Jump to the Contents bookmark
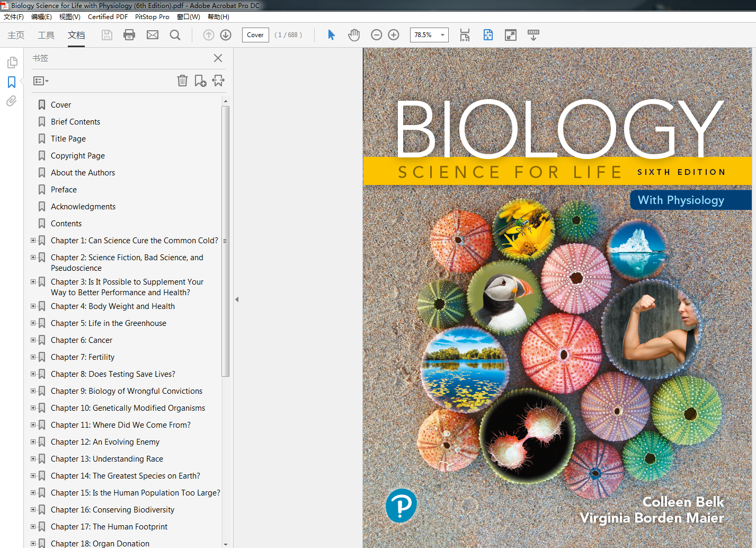The width and height of the screenshot is (756, 548). [x=66, y=224]
